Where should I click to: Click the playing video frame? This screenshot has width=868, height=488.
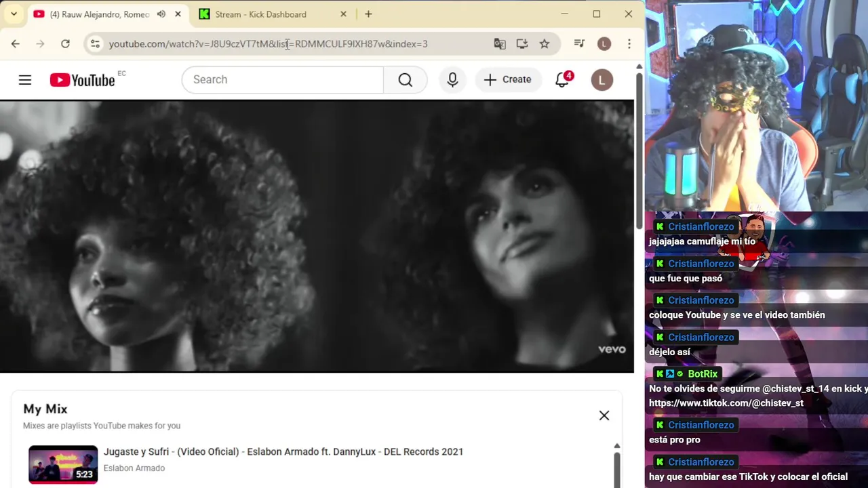tap(317, 236)
